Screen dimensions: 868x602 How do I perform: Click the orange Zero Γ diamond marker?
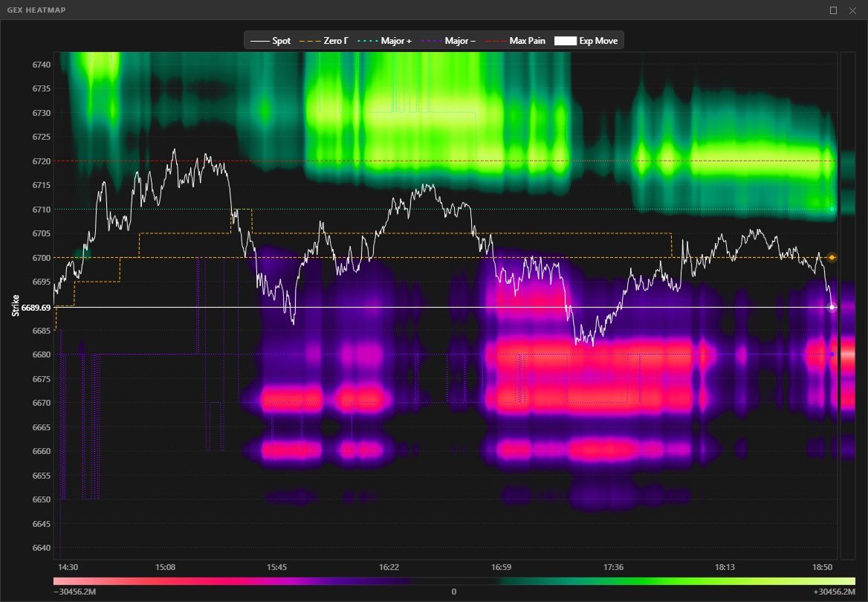point(832,258)
